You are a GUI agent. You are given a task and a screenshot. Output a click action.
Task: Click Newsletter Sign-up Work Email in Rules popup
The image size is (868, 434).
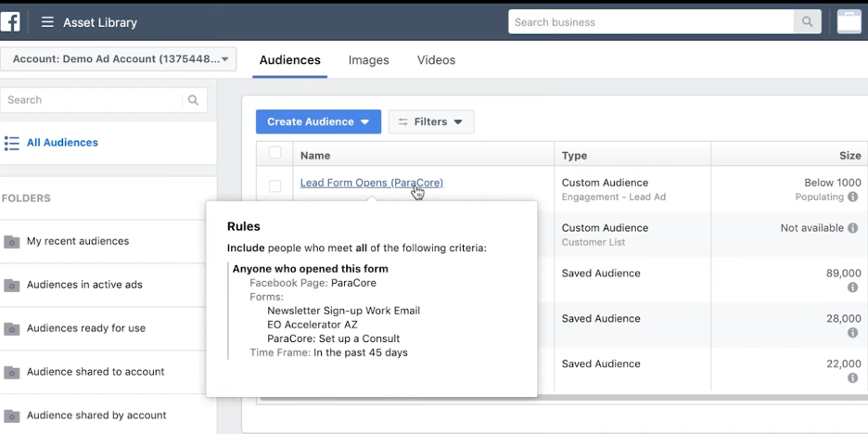[343, 311]
